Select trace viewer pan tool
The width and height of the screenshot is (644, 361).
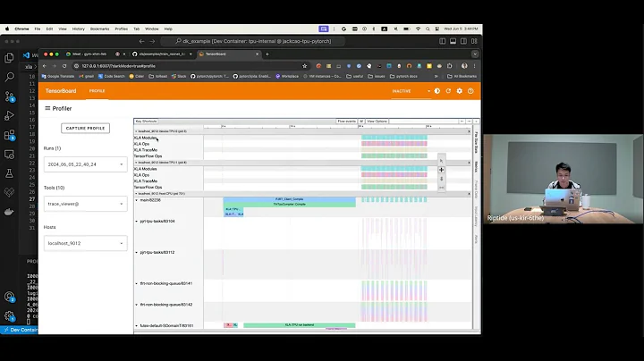click(x=442, y=170)
